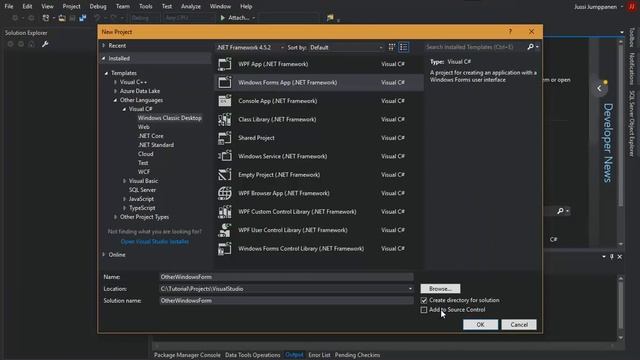Click the OK button
Viewport: 640px width, 360px height.
(480, 324)
